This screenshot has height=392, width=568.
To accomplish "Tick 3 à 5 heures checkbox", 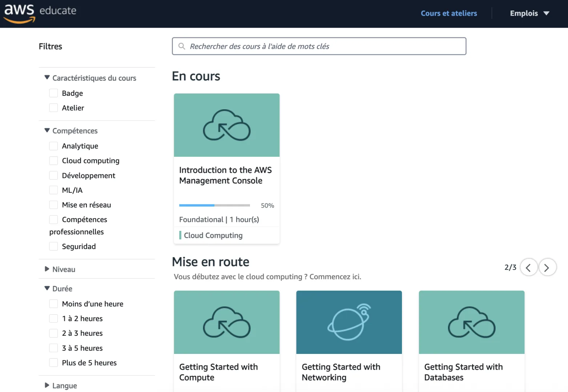I will (53, 348).
